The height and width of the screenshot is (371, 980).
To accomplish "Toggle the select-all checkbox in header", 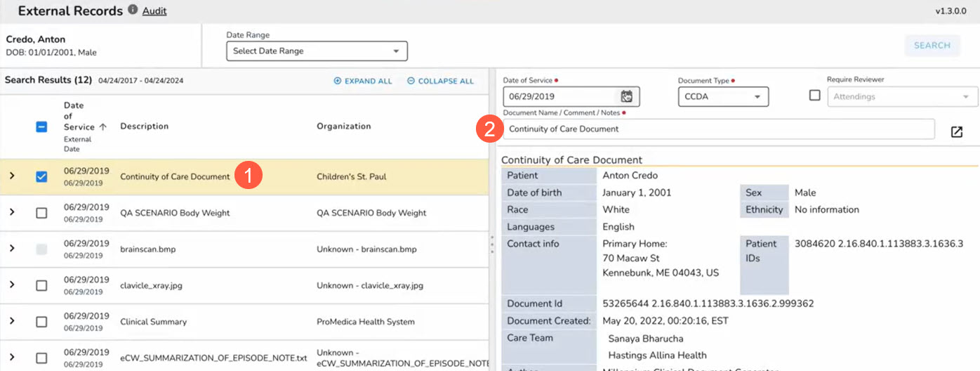I will (x=41, y=127).
